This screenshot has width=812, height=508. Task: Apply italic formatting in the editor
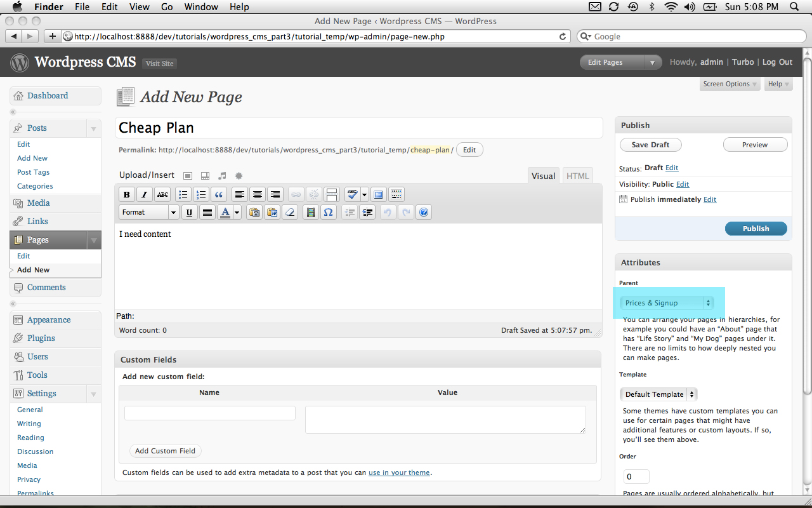pos(145,194)
